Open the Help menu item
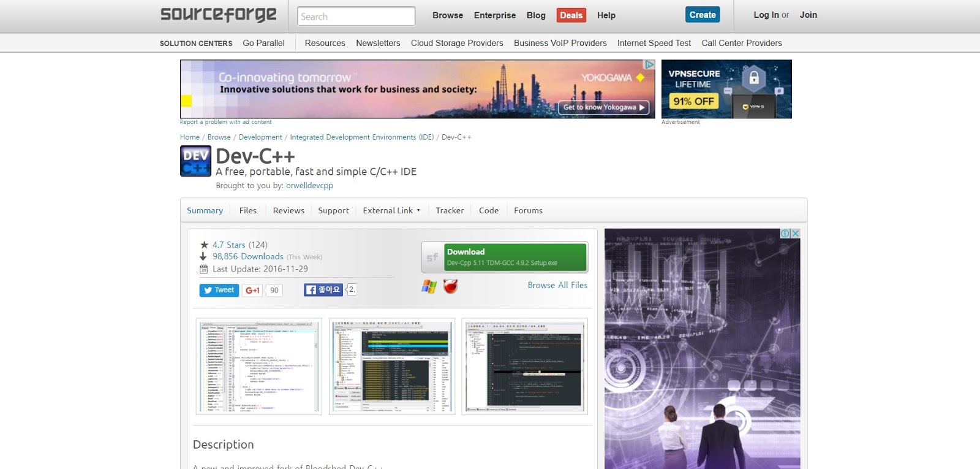The width and height of the screenshot is (980, 469). click(x=606, y=15)
